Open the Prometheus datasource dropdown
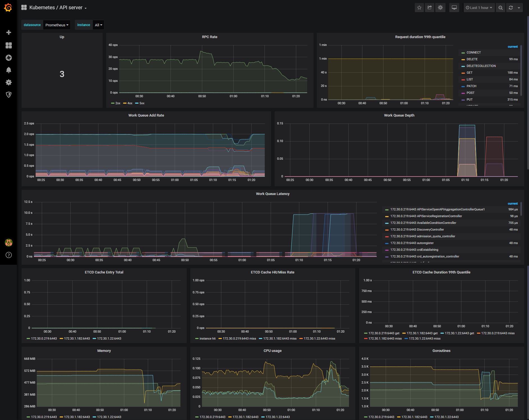Screen dimensions: 529x420 [x=57, y=25]
